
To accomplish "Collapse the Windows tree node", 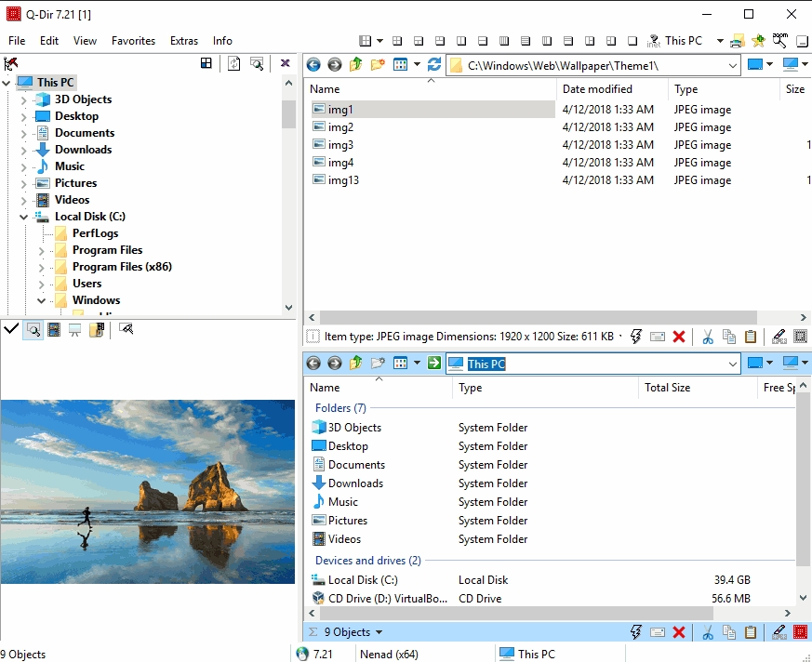I will point(42,300).
